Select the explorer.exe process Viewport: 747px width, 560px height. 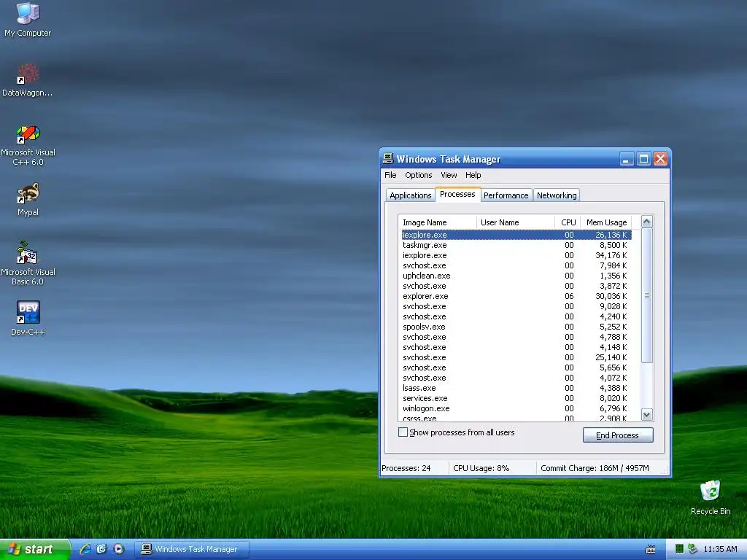coord(516,296)
